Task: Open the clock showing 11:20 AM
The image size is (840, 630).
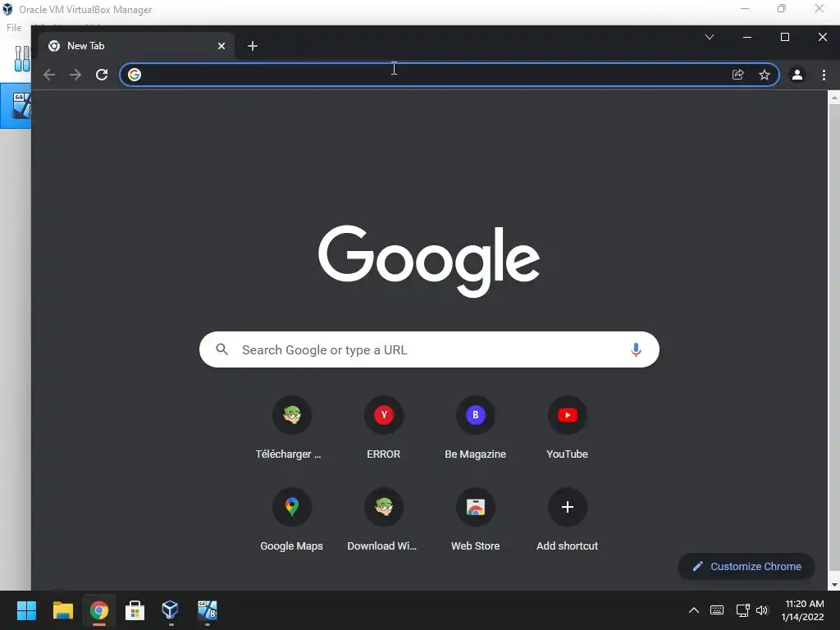Action: tap(802, 610)
